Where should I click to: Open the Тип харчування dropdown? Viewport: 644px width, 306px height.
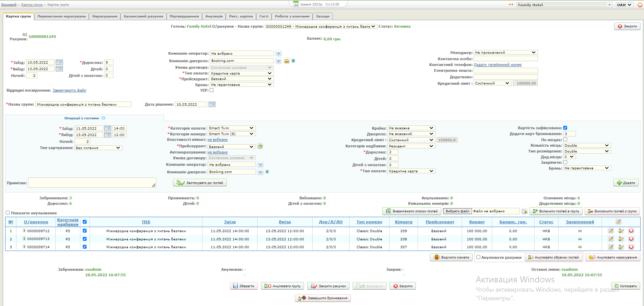[98, 148]
